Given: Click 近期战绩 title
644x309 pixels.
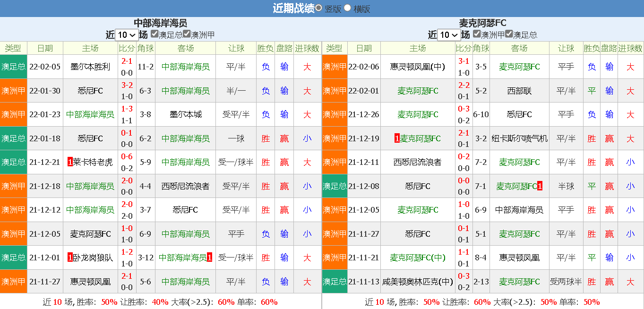Looking at the screenshot, I should [x=293, y=9].
